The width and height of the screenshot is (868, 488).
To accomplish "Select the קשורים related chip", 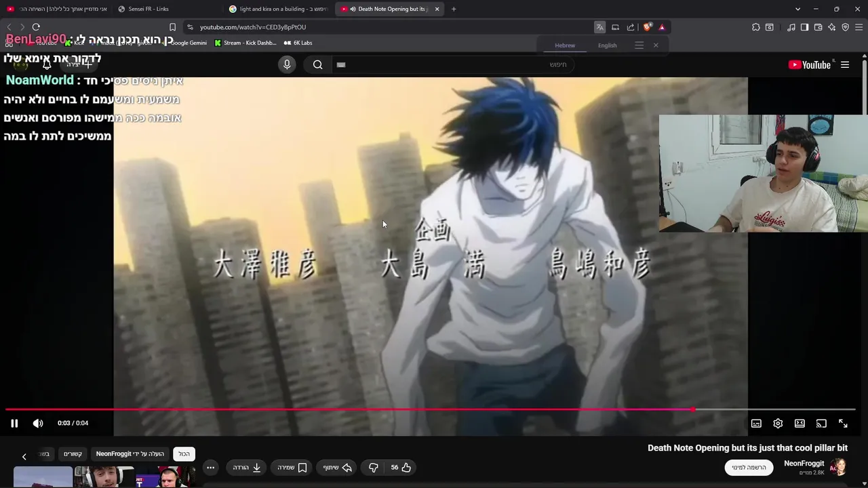I will pos(73,454).
